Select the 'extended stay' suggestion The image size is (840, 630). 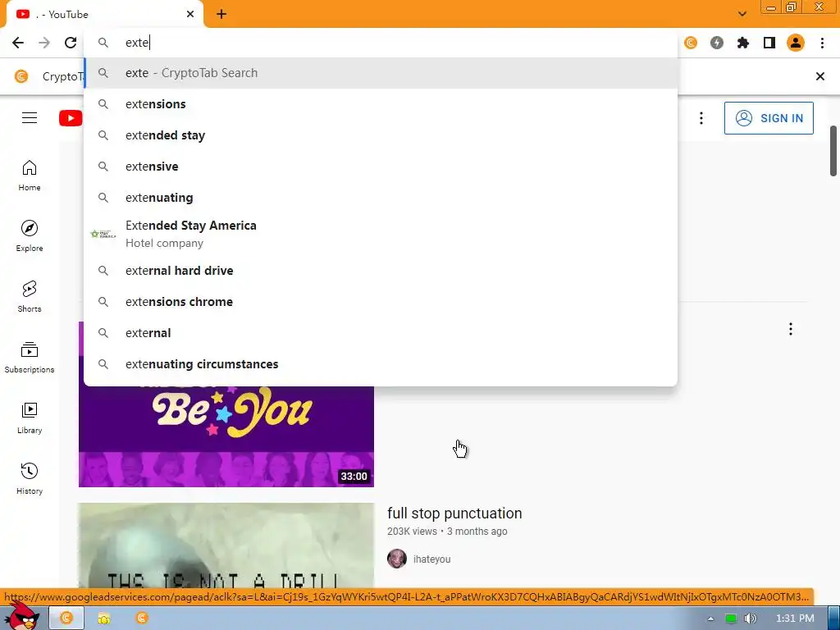(x=381, y=135)
